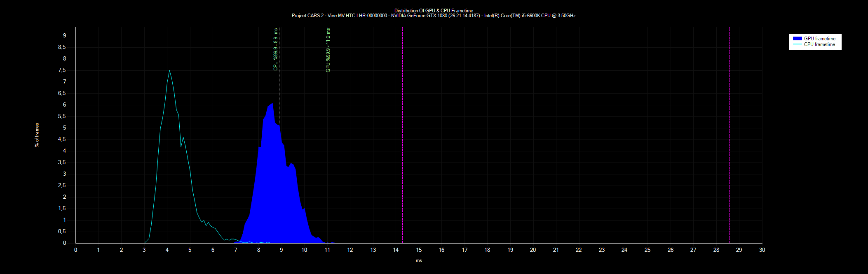868x274 pixels.
Task: Click the y-axis tick label "3,5"
Action: pos(62,162)
